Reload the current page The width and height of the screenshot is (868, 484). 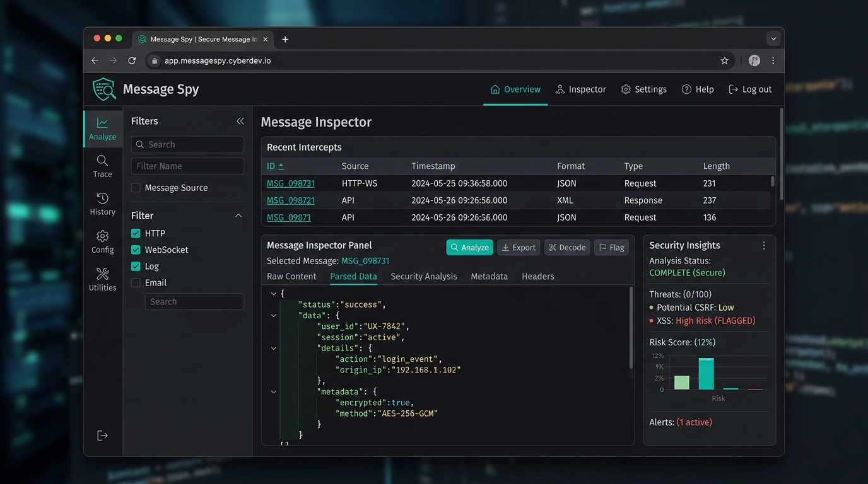pos(132,60)
